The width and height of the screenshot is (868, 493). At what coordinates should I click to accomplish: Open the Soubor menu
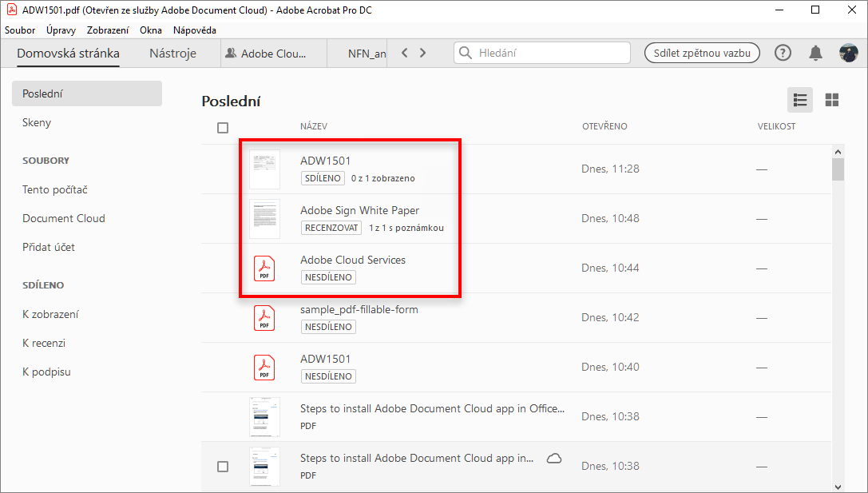click(20, 30)
